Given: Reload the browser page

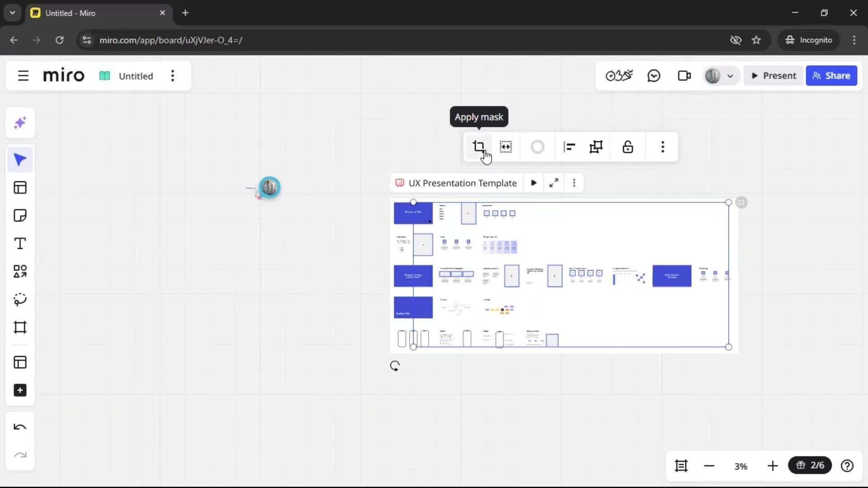Looking at the screenshot, I should [59, 40].
